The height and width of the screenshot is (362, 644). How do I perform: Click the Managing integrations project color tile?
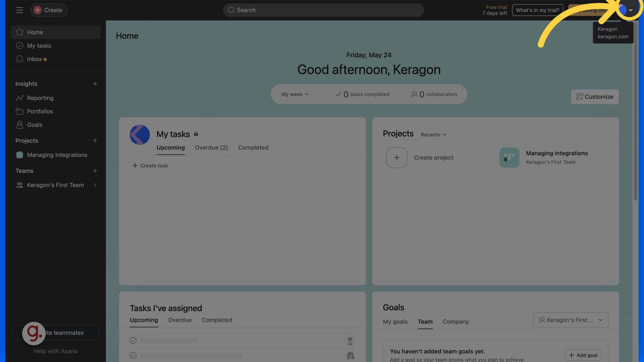point(509,158)
